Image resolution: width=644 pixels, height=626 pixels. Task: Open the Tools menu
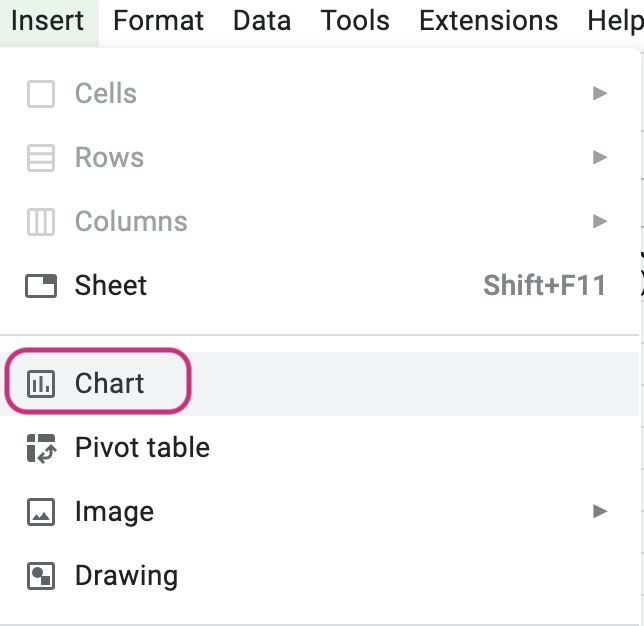[355, 21]
